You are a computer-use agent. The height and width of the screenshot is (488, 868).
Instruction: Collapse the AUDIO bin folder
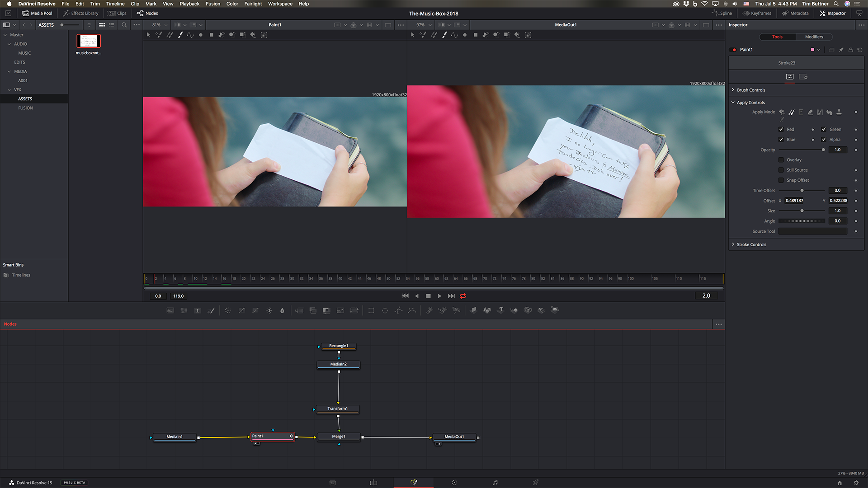(9, 44)
